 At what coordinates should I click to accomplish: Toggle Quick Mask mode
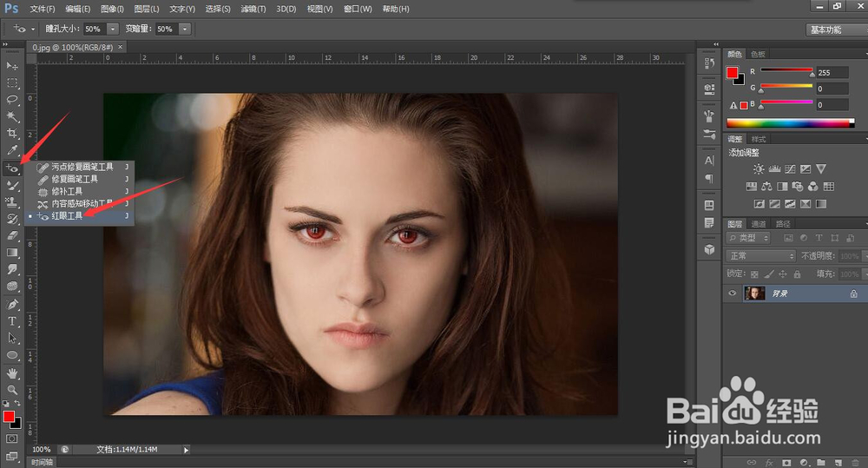pos(11,438)
